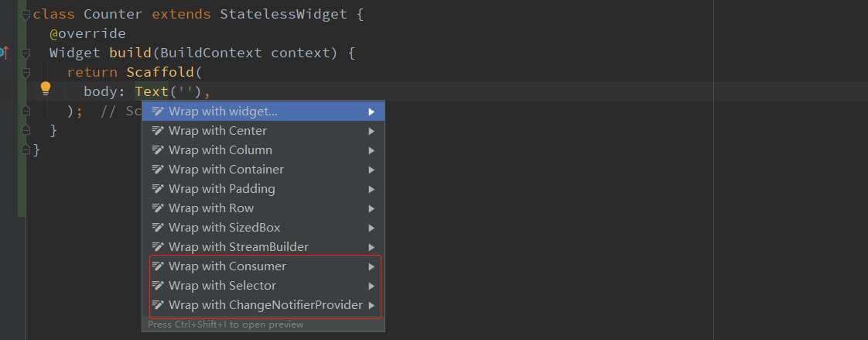
Task: Select the Wrap with Row entry
Action: (x=210, y=208)
